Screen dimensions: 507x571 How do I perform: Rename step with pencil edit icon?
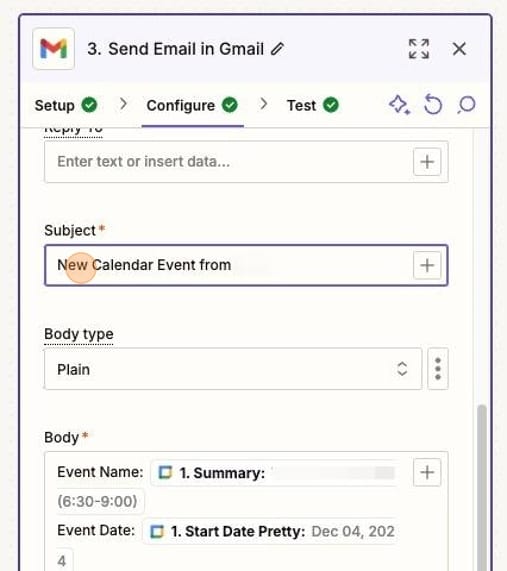(x=278, y=49)
